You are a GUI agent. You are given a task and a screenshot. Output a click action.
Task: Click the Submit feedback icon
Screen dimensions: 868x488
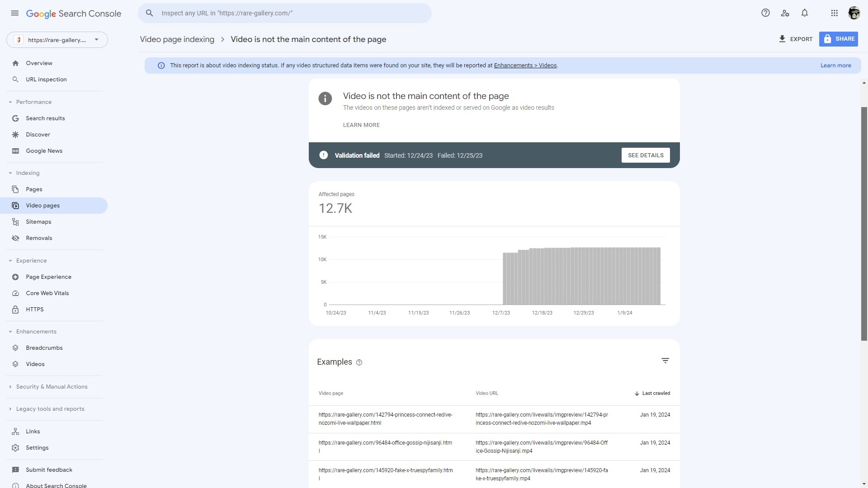(x=15, y=470)
